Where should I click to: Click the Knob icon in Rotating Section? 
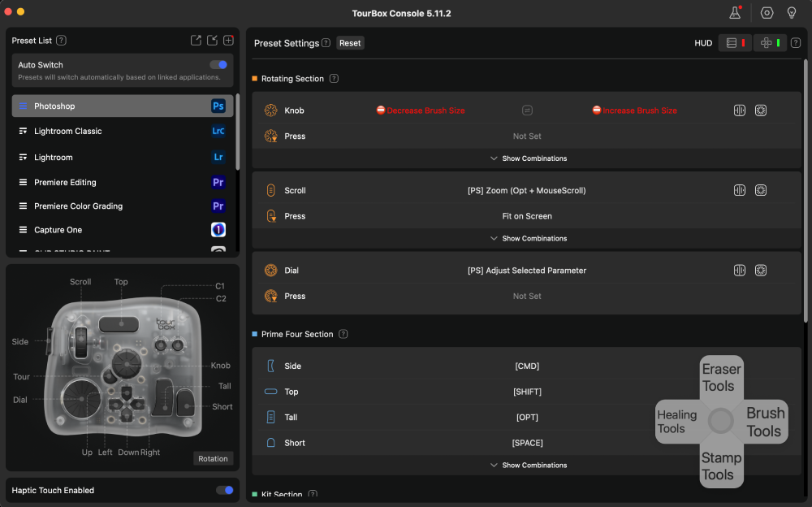tap(271, 110)
